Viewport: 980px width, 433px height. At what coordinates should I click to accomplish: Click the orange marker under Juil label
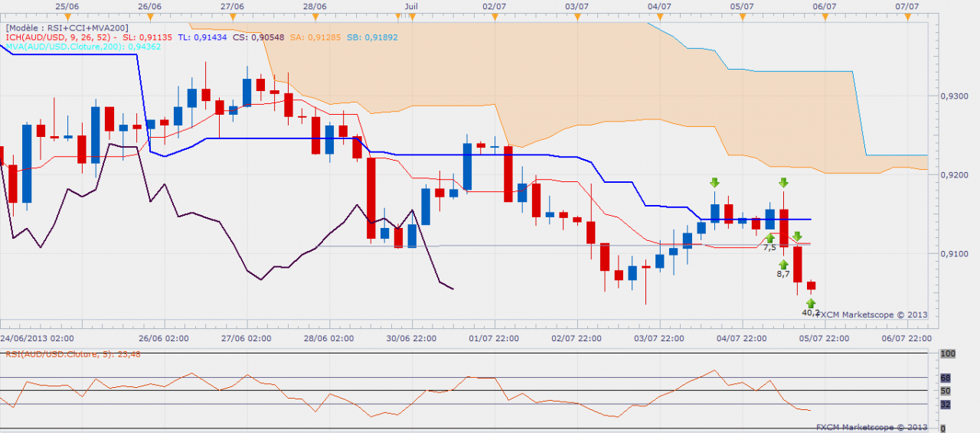tap(411, 15)
